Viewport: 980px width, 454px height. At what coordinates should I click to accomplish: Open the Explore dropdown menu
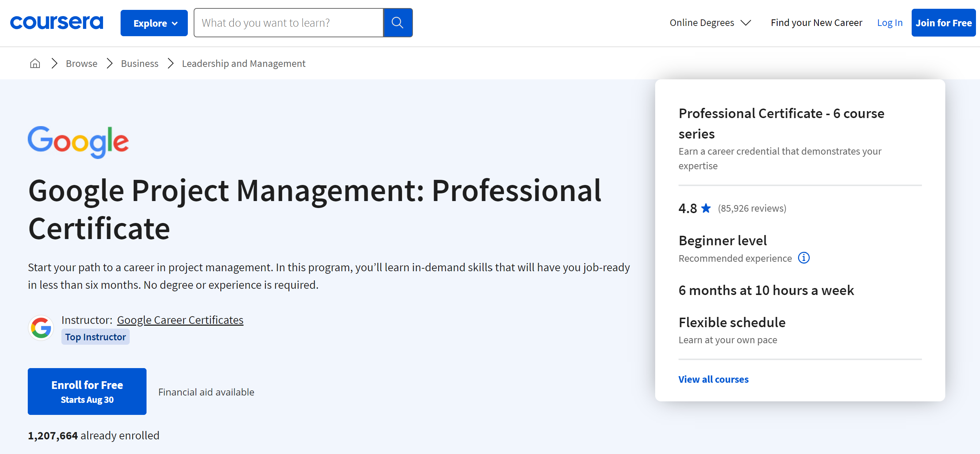[154, 23]
